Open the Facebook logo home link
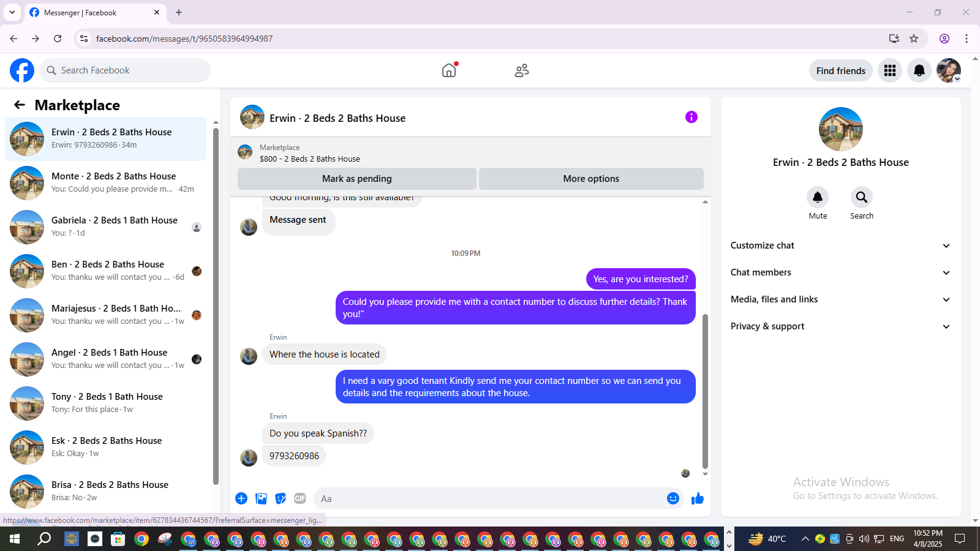 pyautogui.click(x=22, y=70)
